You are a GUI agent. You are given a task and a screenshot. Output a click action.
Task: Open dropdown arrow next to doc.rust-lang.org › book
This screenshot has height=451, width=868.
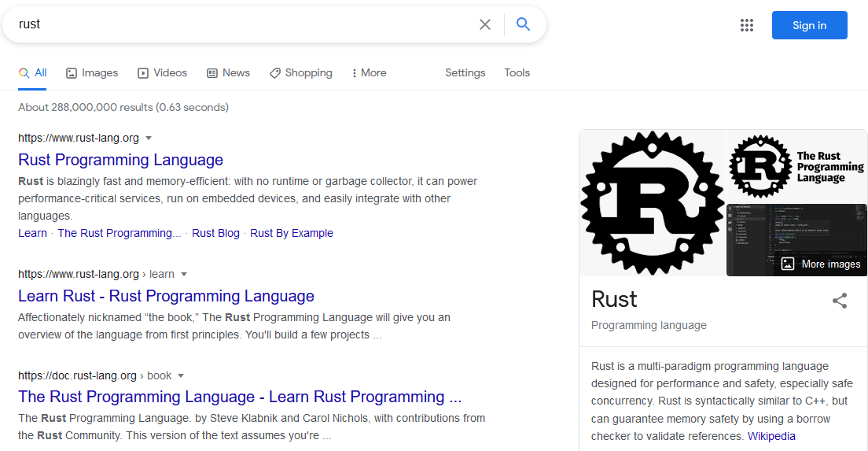tap(181, 375)
